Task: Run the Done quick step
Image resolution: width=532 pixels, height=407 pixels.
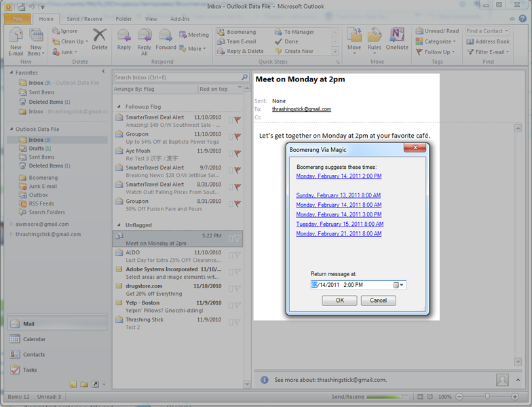Action: click(286, 41)
